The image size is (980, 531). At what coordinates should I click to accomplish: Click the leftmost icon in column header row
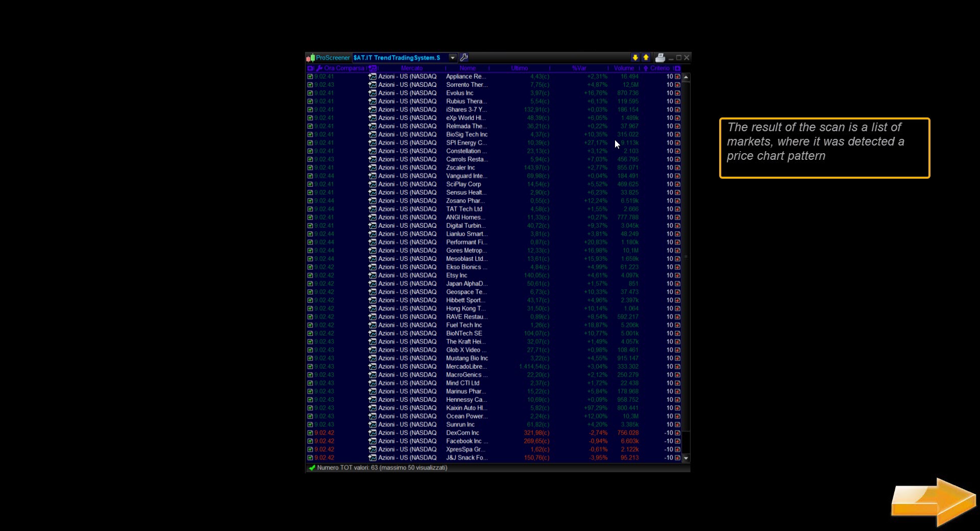click(310, 68)
